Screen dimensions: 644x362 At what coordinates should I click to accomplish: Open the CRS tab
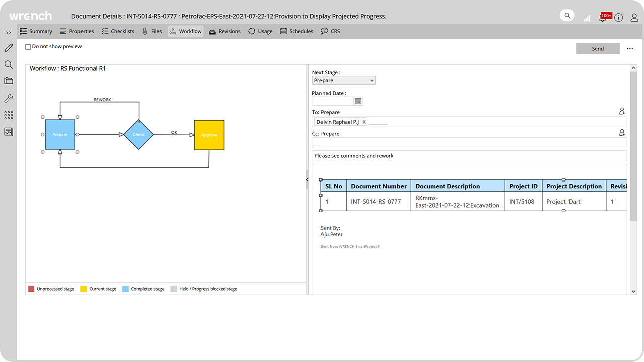click(331, 31)
